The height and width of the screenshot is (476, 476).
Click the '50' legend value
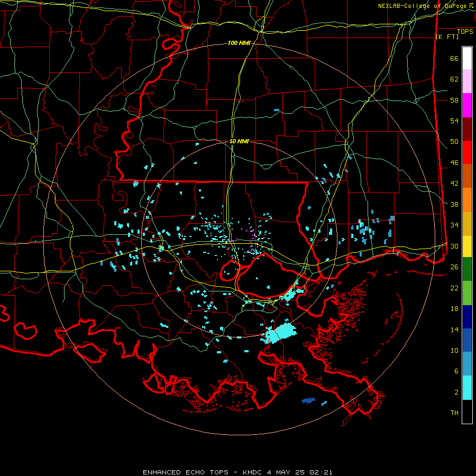click(x=454, y=141)
